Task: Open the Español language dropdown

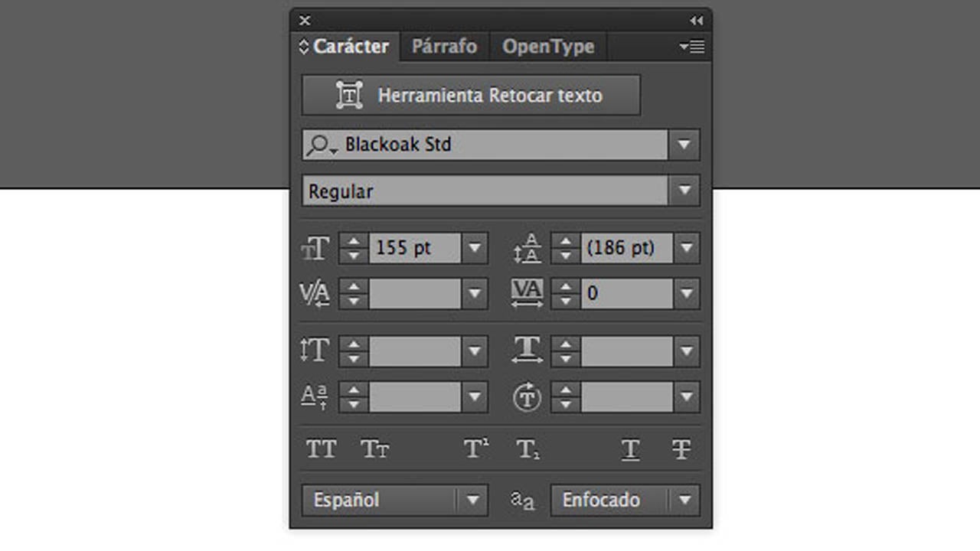Action: (x=472, y=500)
